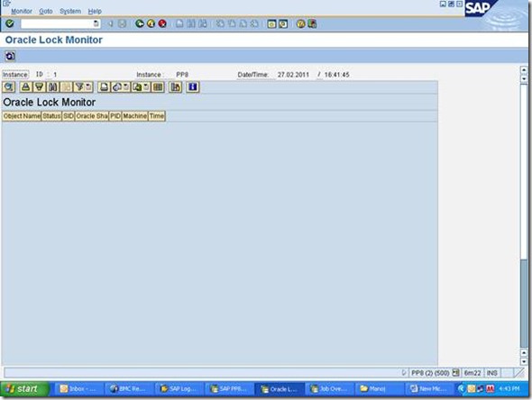Click the INS insert mode indicator
The image size is (532, 400).
coord(492,373)
